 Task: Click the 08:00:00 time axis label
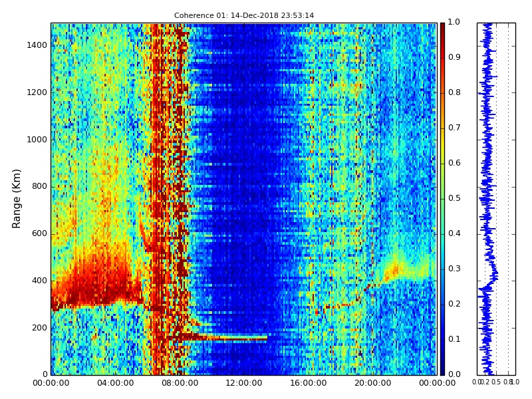click(x=180, y=383)
